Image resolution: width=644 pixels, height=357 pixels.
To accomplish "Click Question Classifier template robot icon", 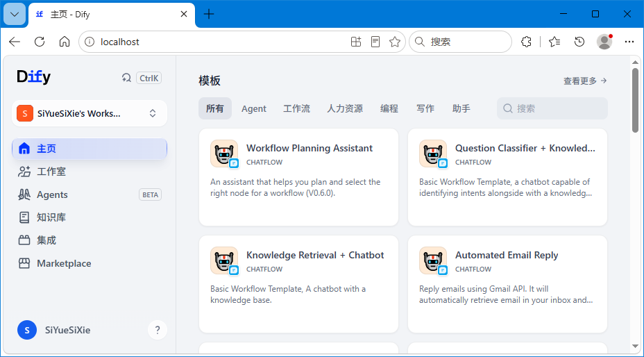I will tap(433, 153).
